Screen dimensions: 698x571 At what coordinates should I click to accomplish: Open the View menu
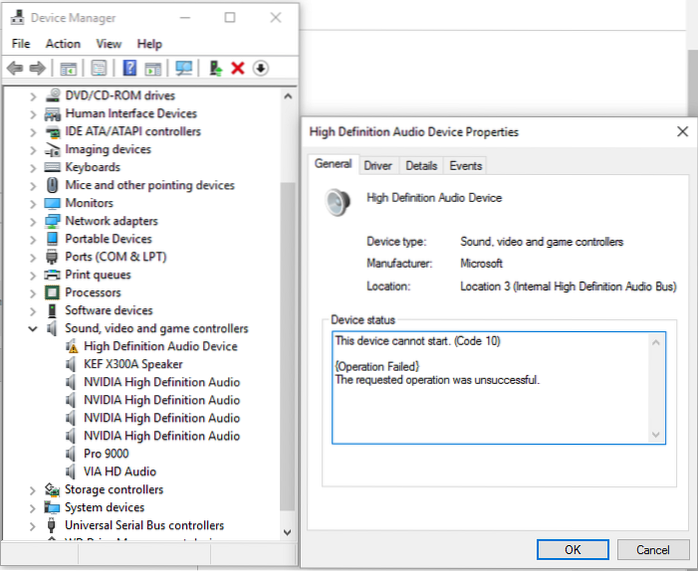point(109,44)
